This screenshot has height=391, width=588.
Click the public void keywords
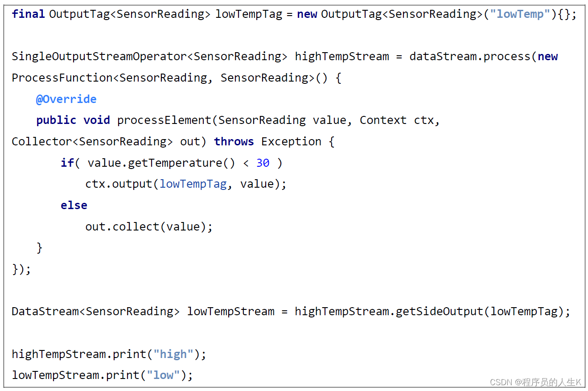[x=73, y=120]
